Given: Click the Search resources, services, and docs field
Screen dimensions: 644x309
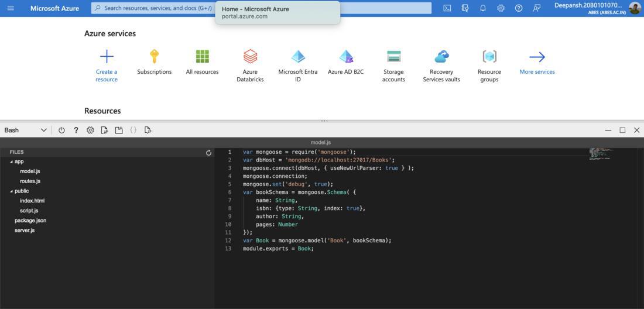Looking at the screenshot, I should 261,8.
